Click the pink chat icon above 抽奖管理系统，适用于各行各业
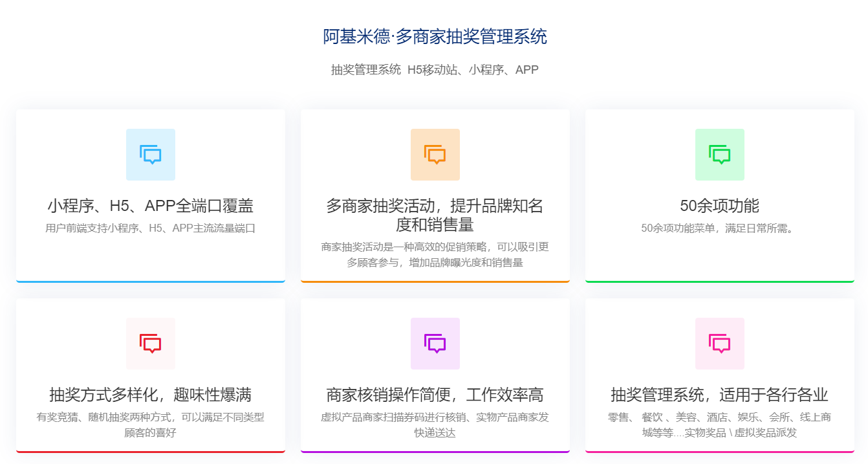Screen dimensions: 868x464 [720, 344]
